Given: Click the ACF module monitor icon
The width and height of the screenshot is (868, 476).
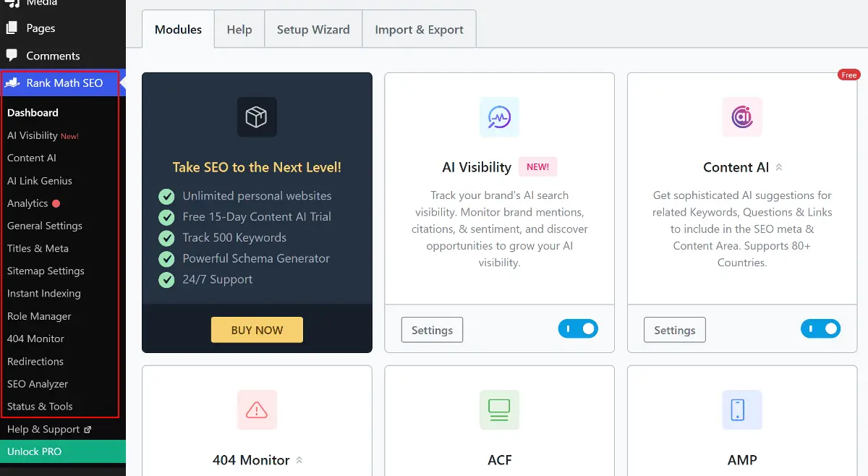Looking at the screenshot, I should coord(499,410).
